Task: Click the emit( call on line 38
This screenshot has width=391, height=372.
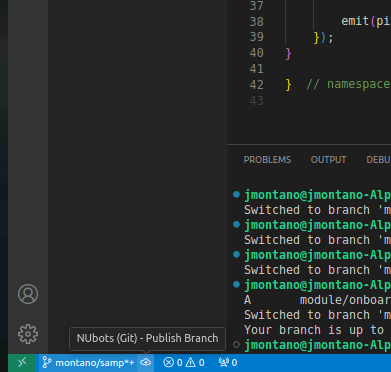Action: [358, 21]
